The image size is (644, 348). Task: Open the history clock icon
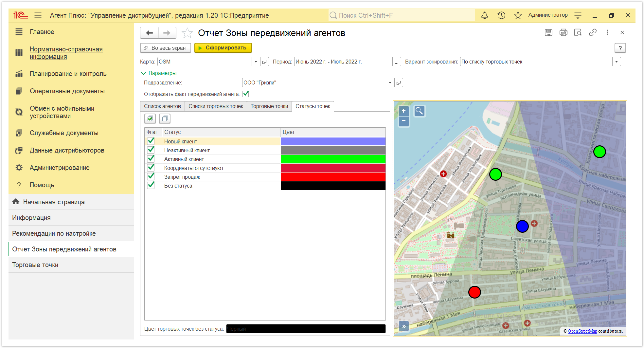[501, 15]
